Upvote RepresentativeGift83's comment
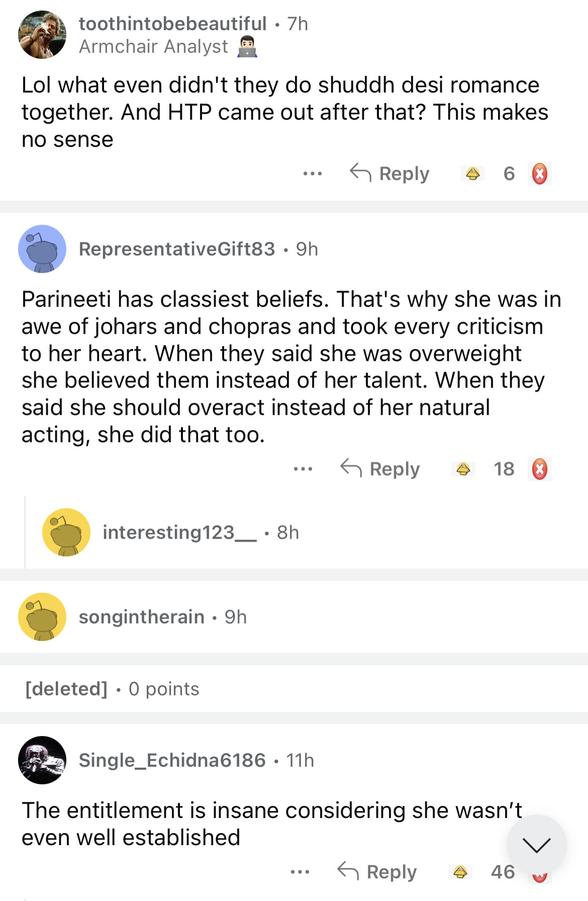 click(x=463, y=469)
